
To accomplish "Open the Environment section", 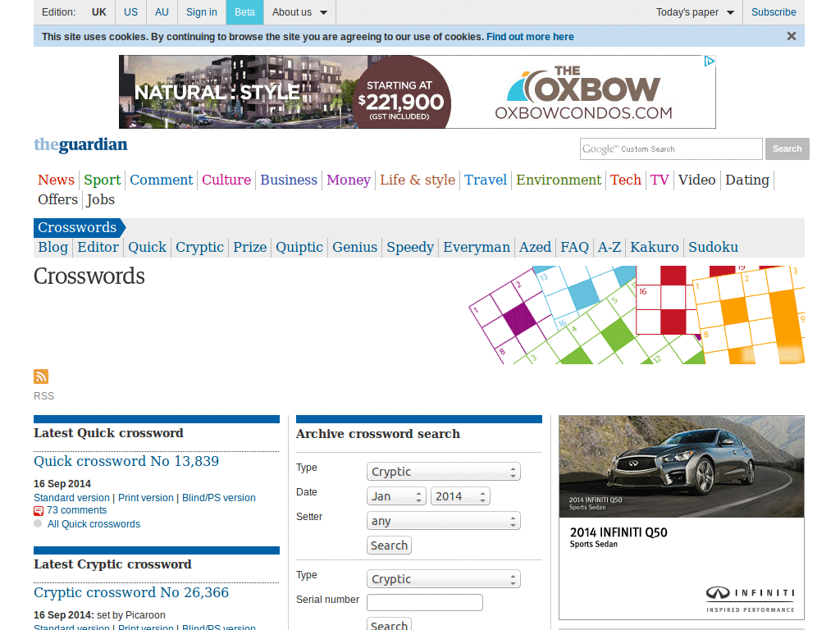I will (559, 180).
